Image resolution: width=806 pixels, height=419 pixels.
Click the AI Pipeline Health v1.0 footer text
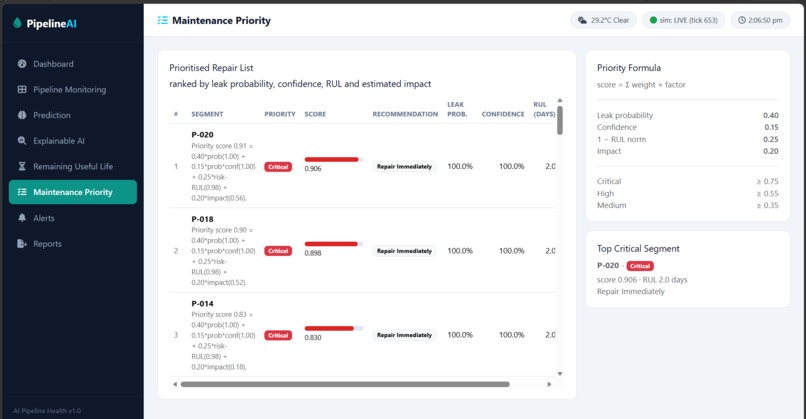pos(47,411)
